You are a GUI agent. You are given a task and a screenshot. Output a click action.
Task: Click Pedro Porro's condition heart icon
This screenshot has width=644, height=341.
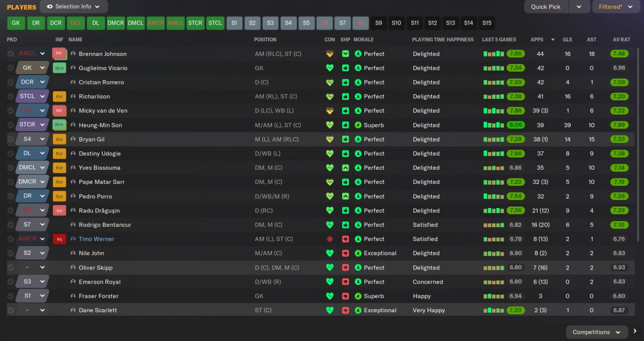pyautogui.click(x=330, y=196)
